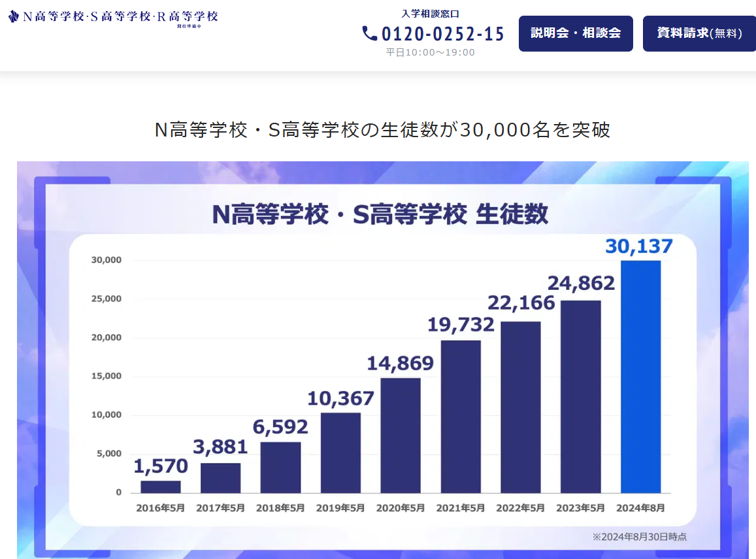Click the x-axis label 2021年5月

click(461, 508)
